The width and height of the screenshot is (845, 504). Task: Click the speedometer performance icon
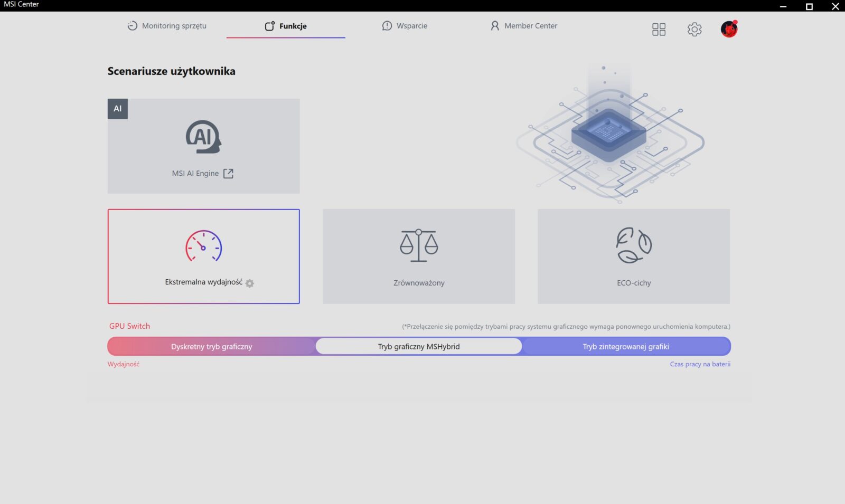(x=203, y=246)
